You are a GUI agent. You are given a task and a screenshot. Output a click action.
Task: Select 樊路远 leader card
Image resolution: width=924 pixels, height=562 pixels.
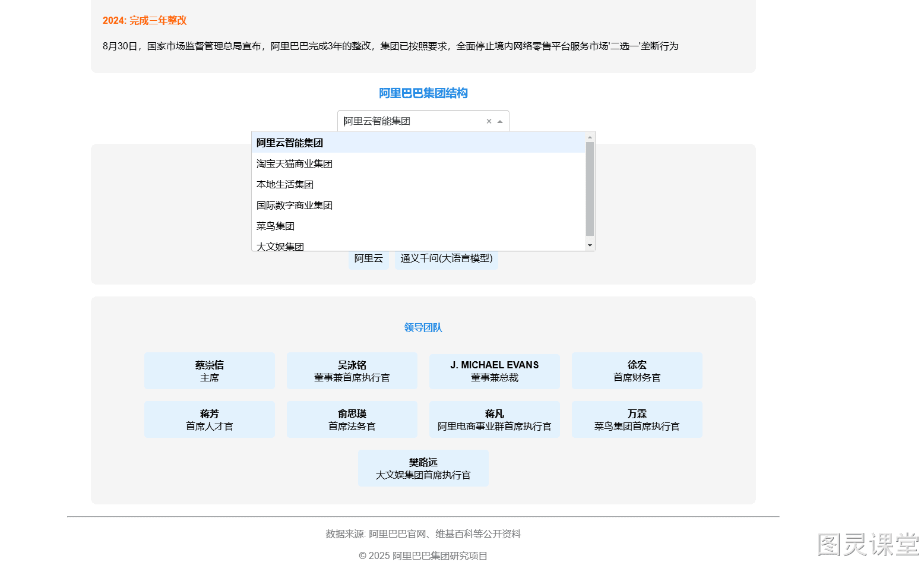[x=423, y=469]
